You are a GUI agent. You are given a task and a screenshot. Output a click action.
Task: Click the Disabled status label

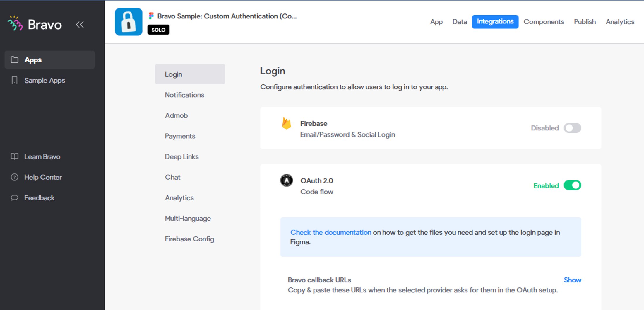[545, 128]
